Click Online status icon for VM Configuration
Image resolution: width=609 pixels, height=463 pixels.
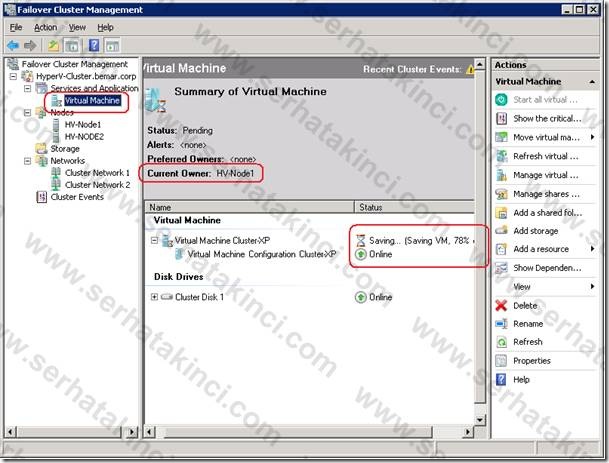coord(361,254)
